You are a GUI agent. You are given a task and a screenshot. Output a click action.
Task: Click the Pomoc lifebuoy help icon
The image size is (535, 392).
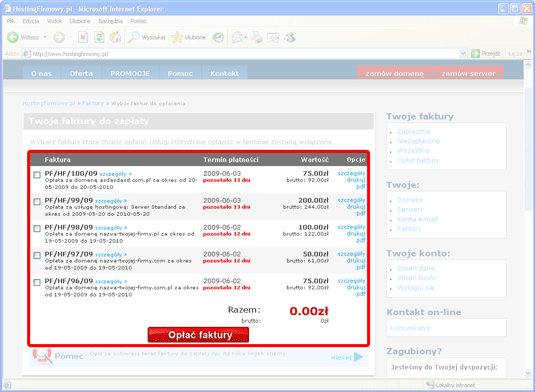(x=42, y=355)
